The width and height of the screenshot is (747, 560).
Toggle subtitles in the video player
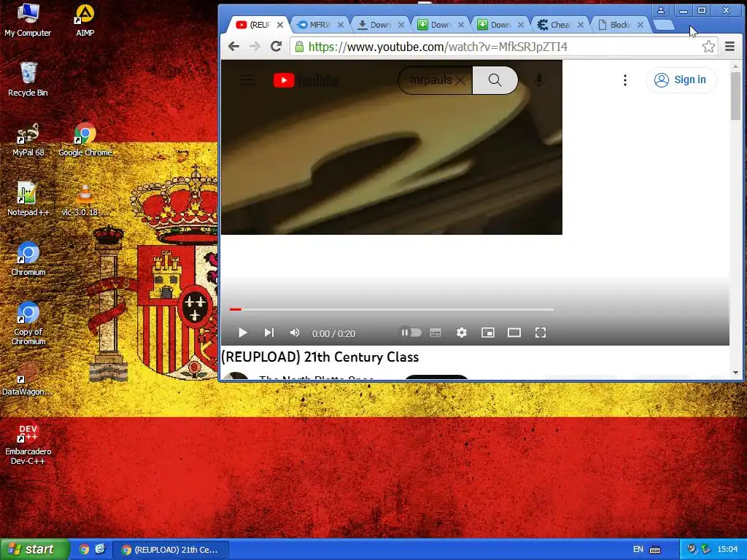point(436,332)
